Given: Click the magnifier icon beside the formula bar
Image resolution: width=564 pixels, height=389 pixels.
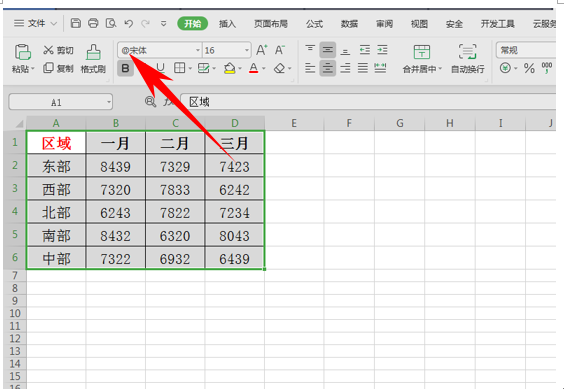Looking at the screenshot, I should 150,102.
